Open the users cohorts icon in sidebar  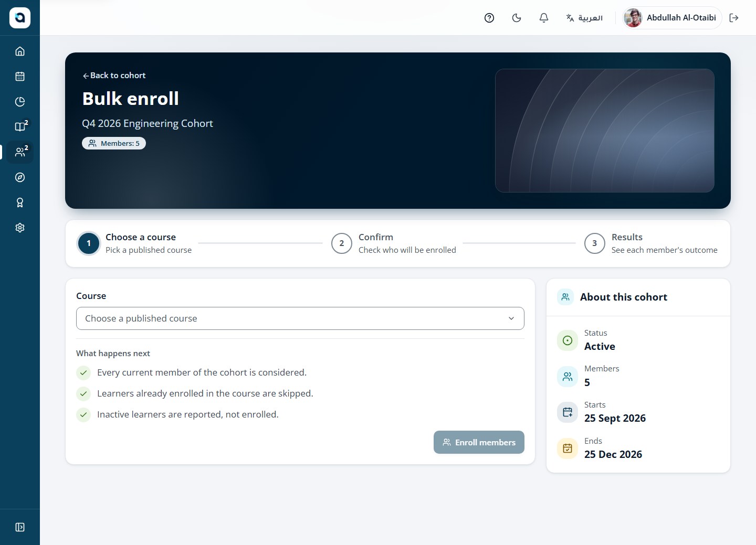(x=20, y=152)
